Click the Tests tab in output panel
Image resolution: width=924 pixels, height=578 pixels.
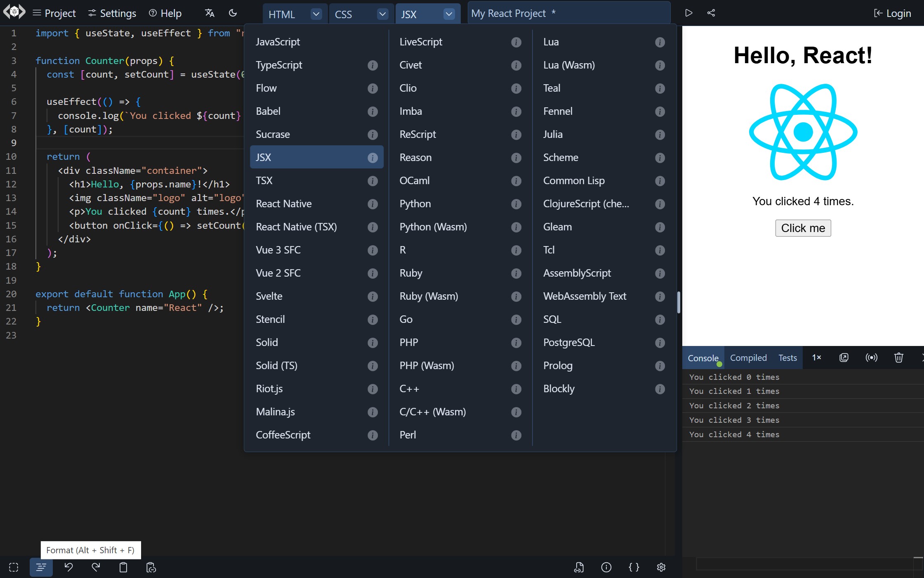[x=787, y=358]
